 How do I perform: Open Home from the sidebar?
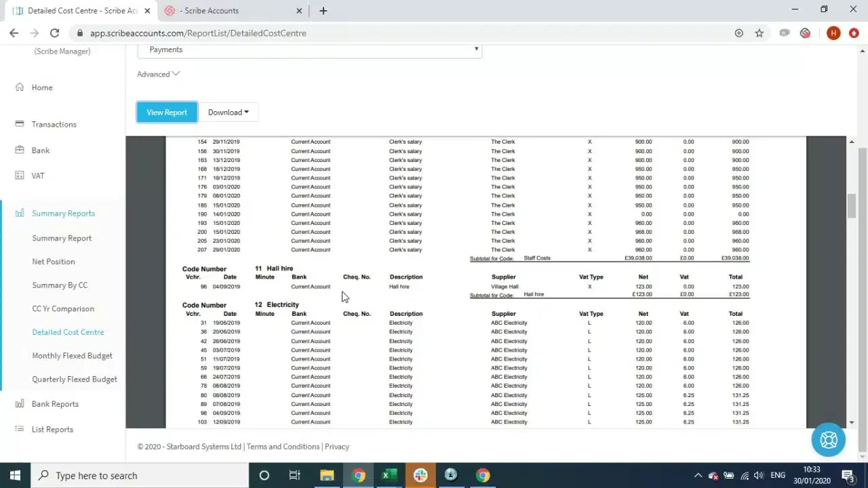41,87
